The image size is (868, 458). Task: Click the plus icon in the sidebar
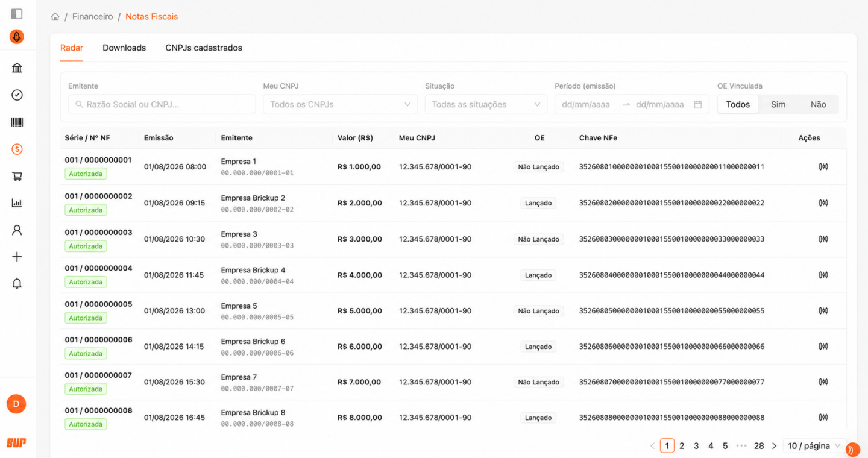pyautogui.click(x=17, y=257)
